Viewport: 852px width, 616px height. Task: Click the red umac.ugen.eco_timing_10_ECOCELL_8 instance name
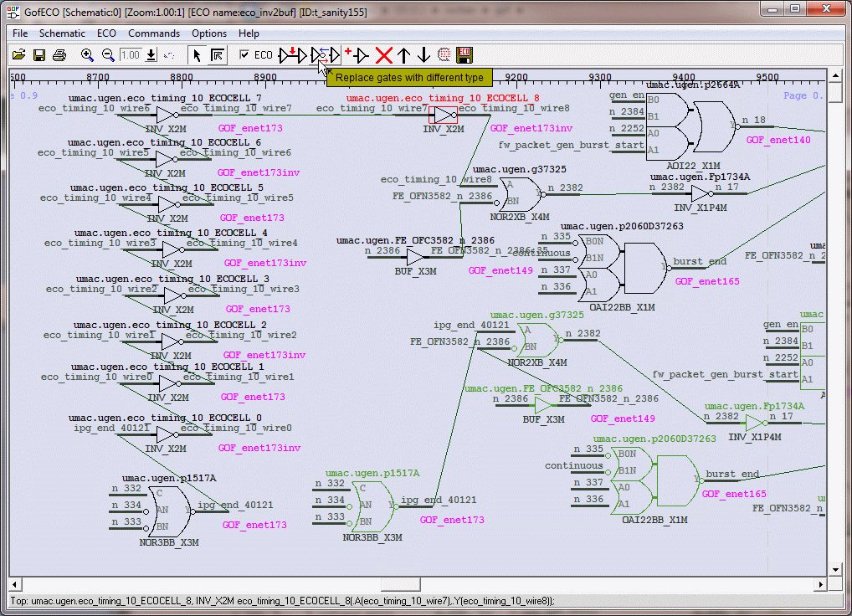point(443,98)
